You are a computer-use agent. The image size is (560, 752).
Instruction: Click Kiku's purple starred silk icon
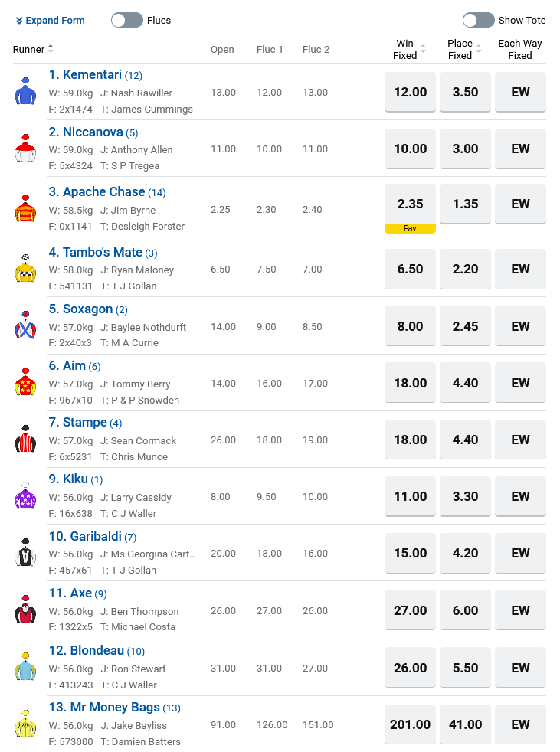click(25, 496)
